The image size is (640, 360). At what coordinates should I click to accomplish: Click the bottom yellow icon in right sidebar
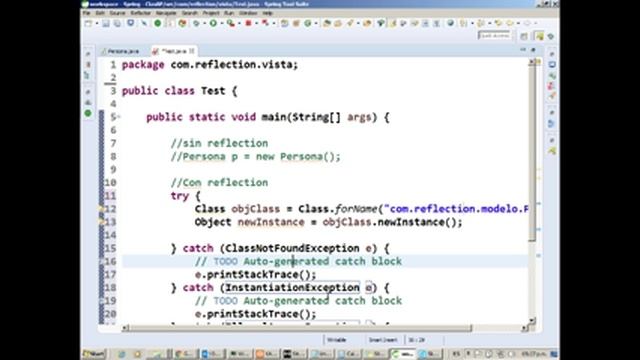552,151
